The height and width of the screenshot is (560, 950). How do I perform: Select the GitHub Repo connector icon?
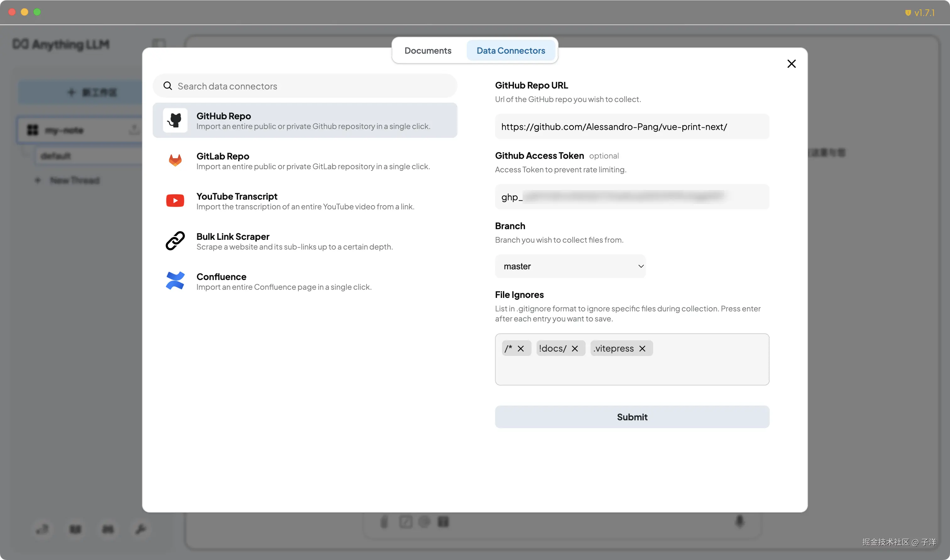[x=175, y=120]
